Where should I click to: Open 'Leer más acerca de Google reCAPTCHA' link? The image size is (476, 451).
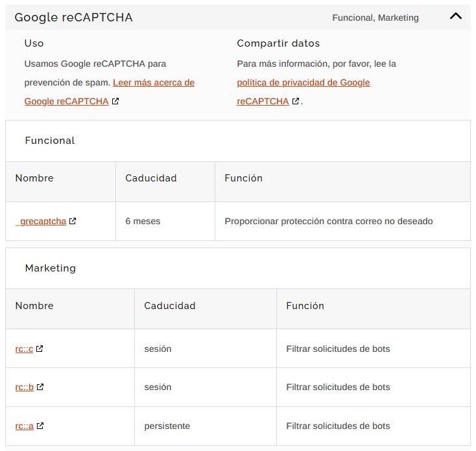tap(153, 83)
